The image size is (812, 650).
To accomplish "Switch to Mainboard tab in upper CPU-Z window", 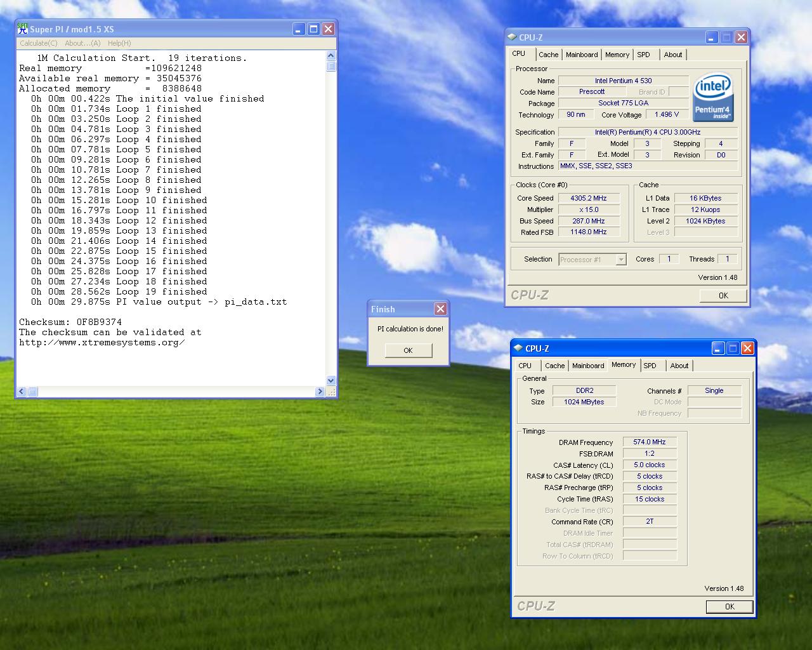I will (x=582, y=55).
